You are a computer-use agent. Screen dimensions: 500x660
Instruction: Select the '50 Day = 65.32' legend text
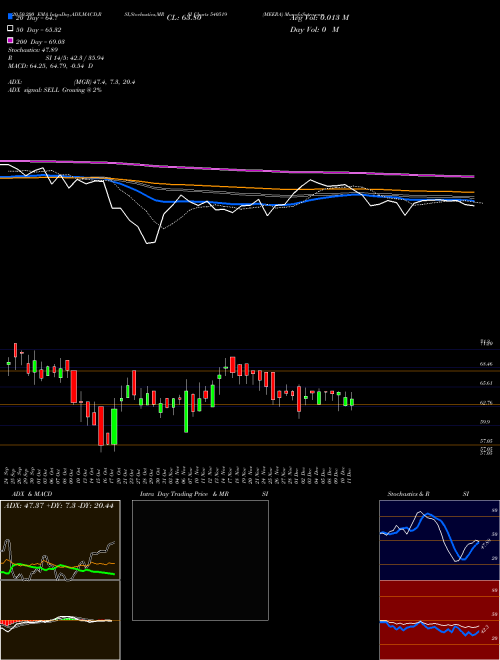pos(39,29)
